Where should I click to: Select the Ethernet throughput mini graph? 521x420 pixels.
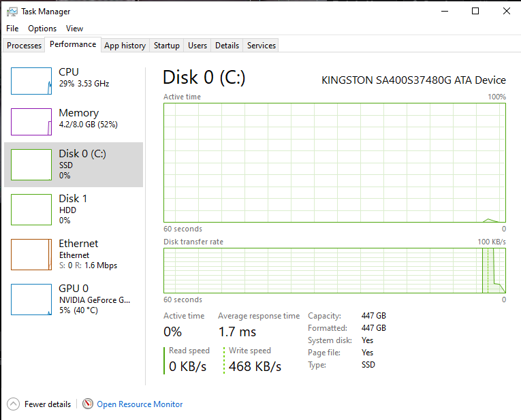31,255
